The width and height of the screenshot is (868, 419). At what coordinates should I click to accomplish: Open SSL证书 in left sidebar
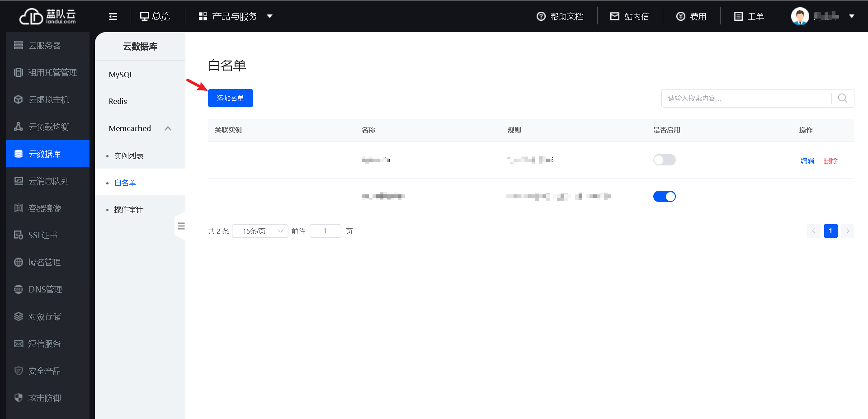(42, 235)
